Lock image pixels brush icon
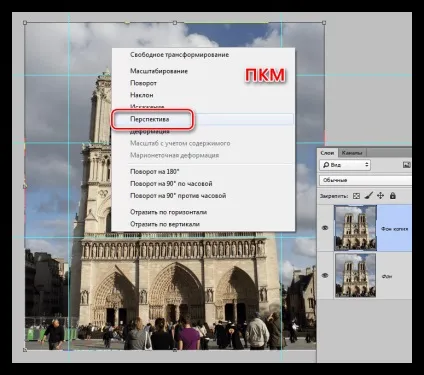The width and height of the screenshot is (424, 375). pyautogui.click(x=368, y=196)
